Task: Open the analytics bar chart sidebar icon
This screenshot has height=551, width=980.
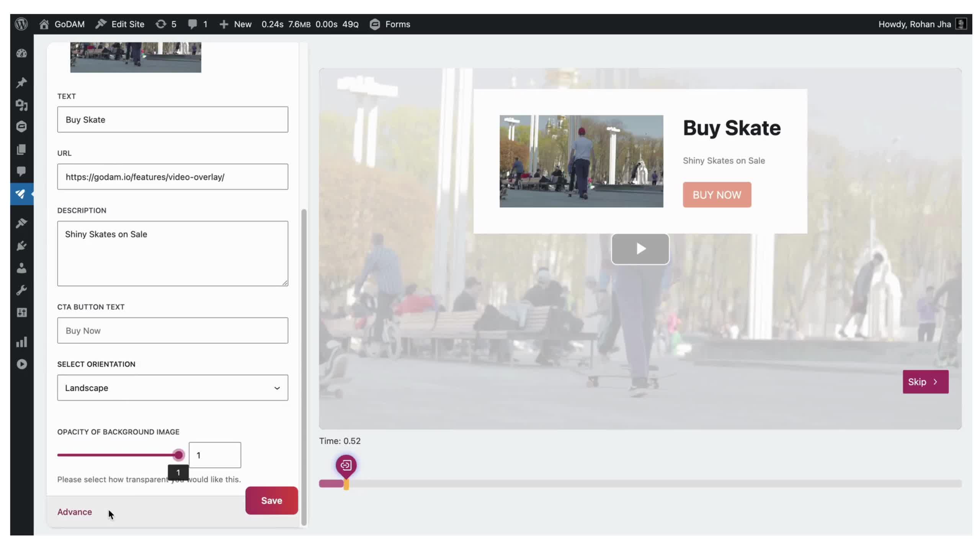Action: [x=21, y=342]
